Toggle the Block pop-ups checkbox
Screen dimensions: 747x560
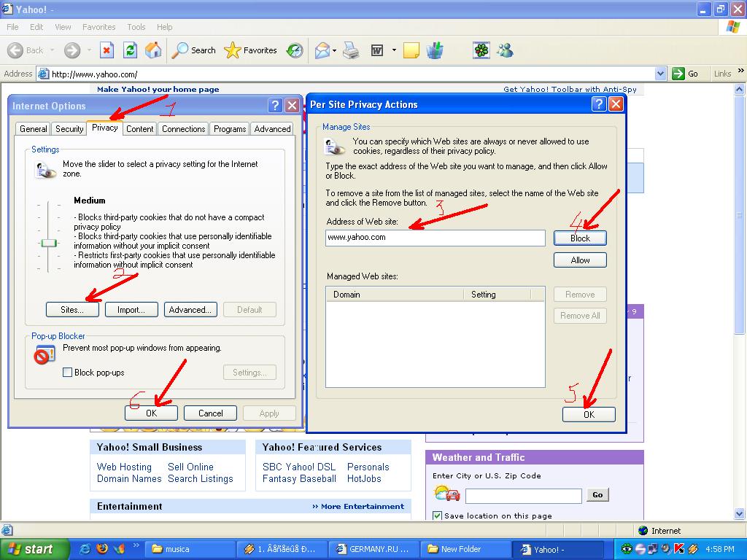coord(68,373)
